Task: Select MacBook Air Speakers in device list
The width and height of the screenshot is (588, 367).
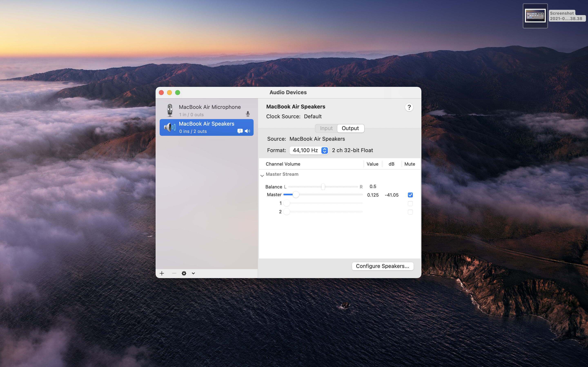Action: pos(207,127)
